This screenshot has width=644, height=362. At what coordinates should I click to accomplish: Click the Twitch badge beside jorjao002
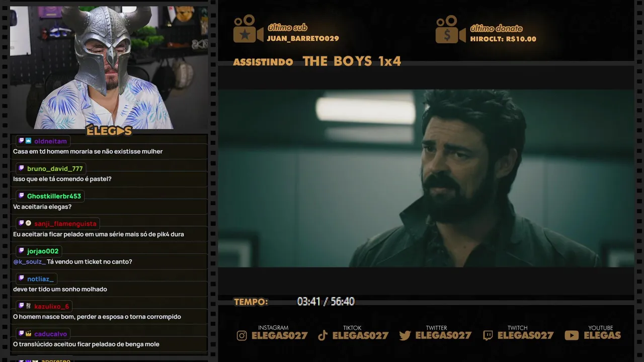click(21, 251)
